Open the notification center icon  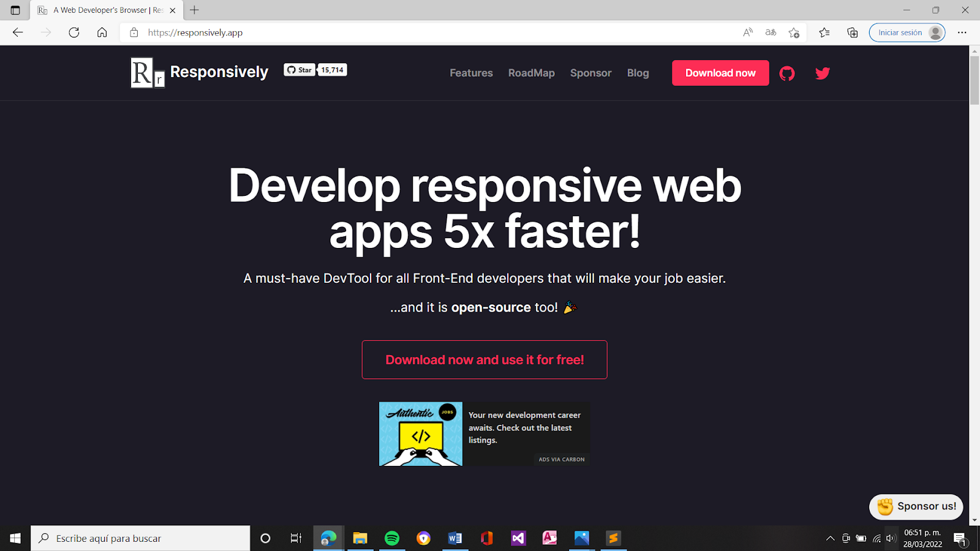pyautogui.click(x=960, y=539)
